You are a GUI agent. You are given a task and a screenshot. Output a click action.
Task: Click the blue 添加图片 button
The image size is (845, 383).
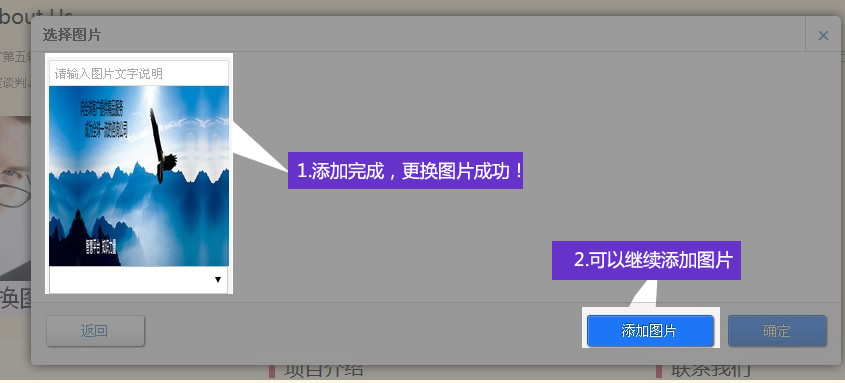coord(650,331)
